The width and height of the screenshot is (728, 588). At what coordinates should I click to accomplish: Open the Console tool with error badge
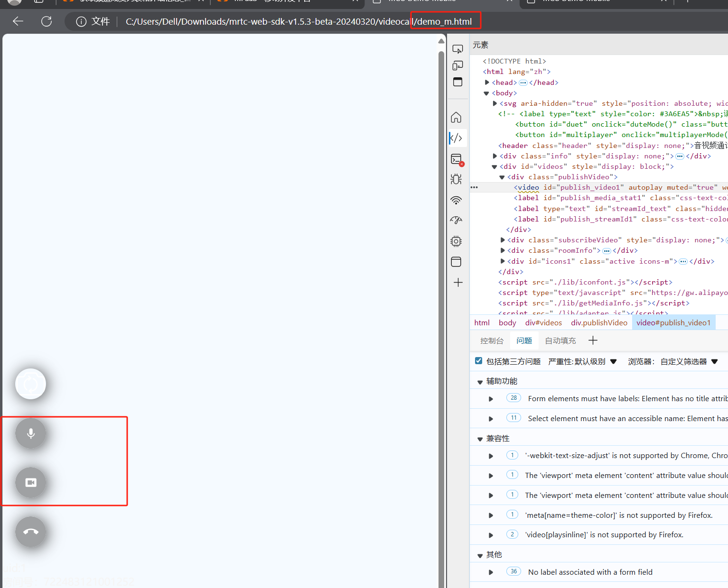[457, 159]
